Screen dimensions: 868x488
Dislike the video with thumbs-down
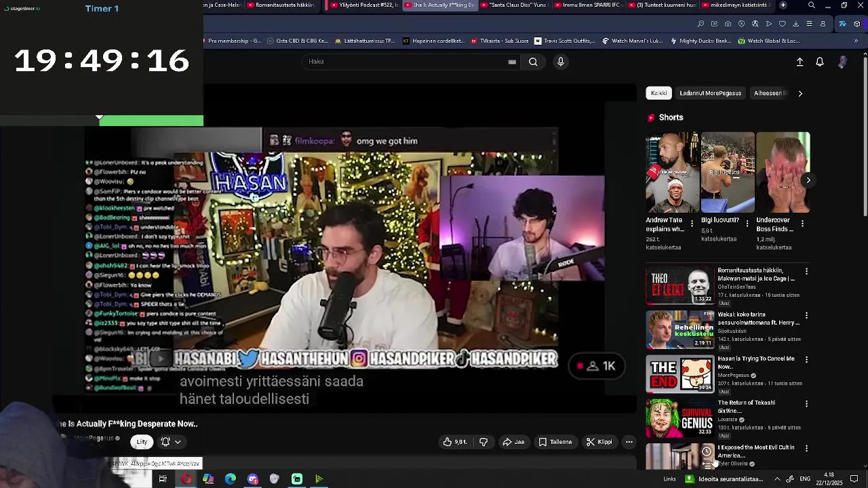484,442
